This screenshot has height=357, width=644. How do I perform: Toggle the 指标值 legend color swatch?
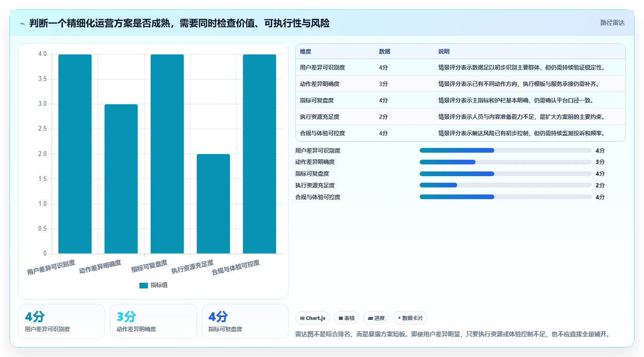[x=144, y=285]
